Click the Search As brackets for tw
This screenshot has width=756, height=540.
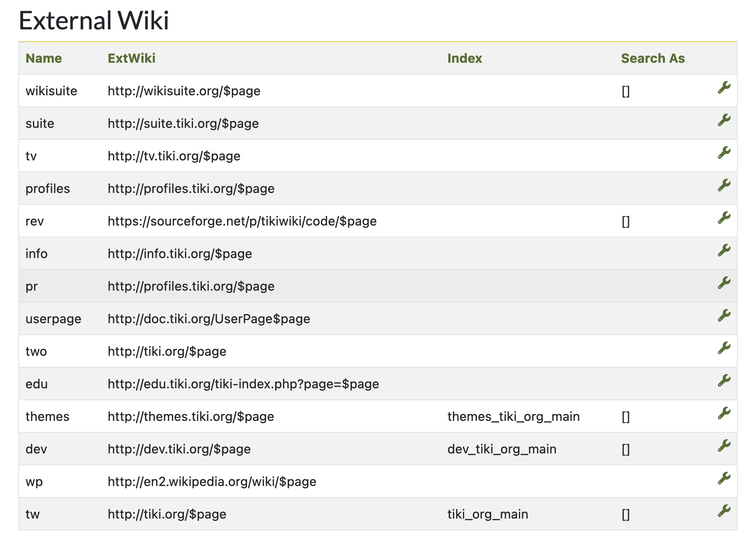click(626, 515)
